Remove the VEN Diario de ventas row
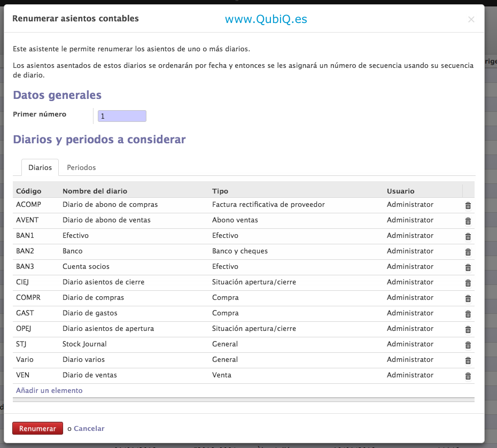Screen dimensions: 497x448 pyautogui.click(x=468, y=376)
